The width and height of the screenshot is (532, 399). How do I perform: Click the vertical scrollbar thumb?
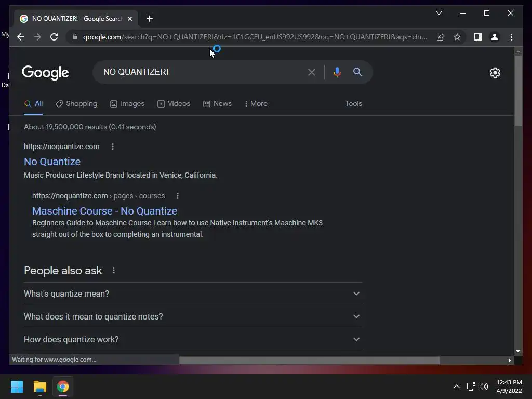(x=518, y=90)
